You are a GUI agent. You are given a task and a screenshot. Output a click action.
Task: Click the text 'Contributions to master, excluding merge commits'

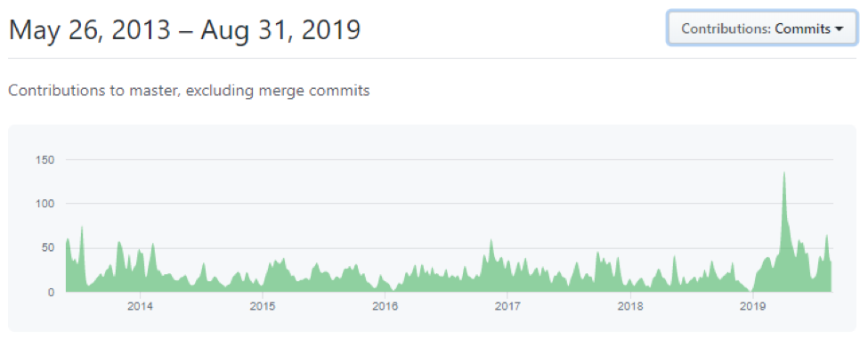[x=189, y=90]
